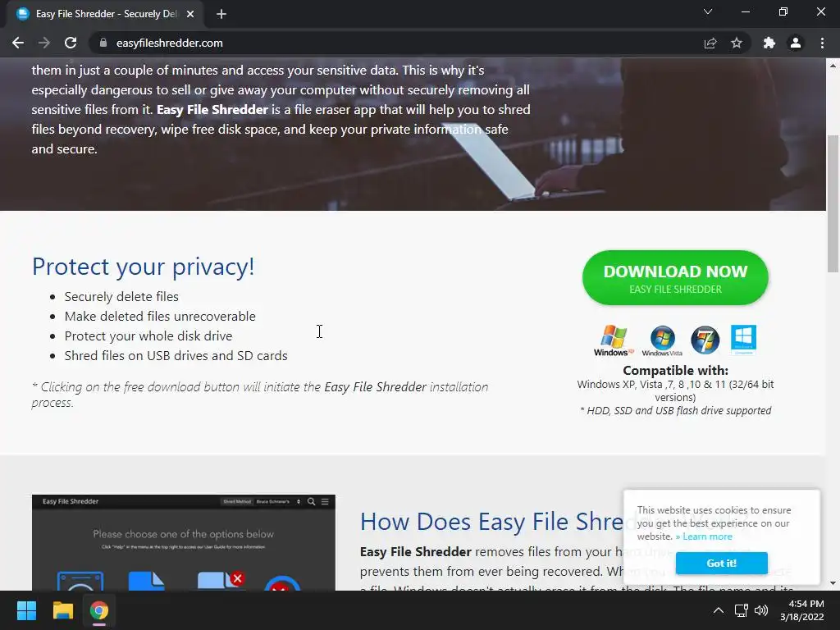Click the 'Compatible with:' label
The width and height of the screenshot is (840, 630).
pyautogui.click(x=676, y=370)
